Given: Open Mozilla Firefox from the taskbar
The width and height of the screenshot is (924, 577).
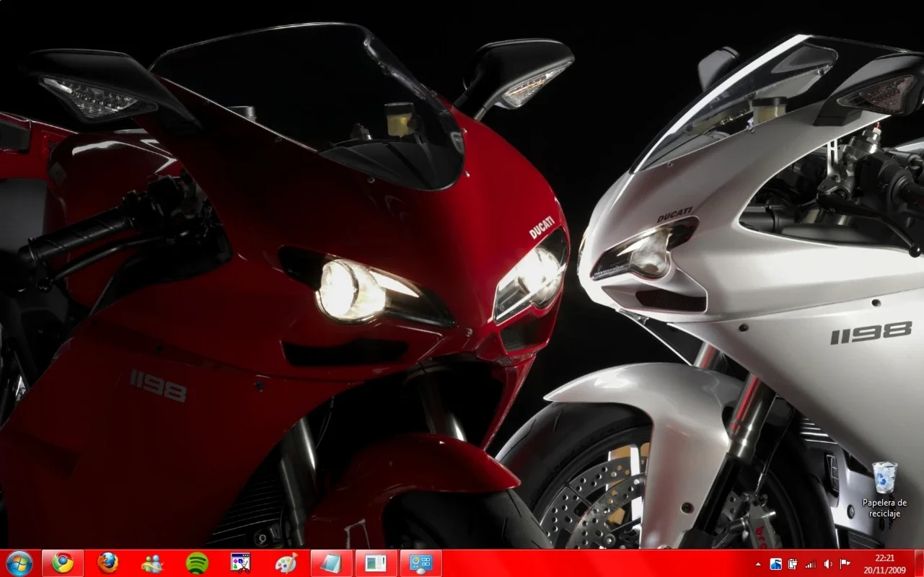Looking at the screenshot, I should pyautogui.click(x=108, y=563).
